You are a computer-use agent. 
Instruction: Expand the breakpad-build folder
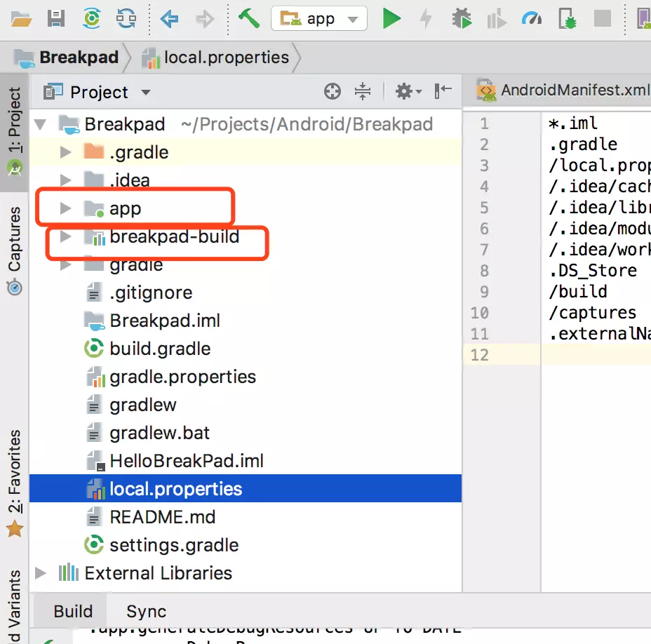coord(65,236)
